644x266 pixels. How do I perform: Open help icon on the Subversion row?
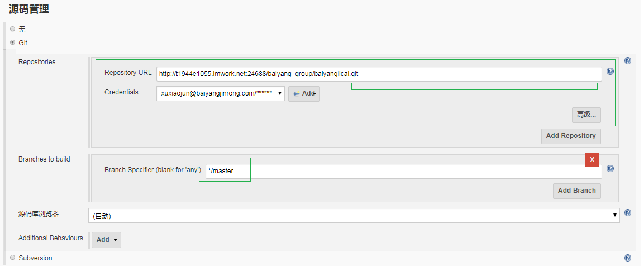[x=628, y=258]
